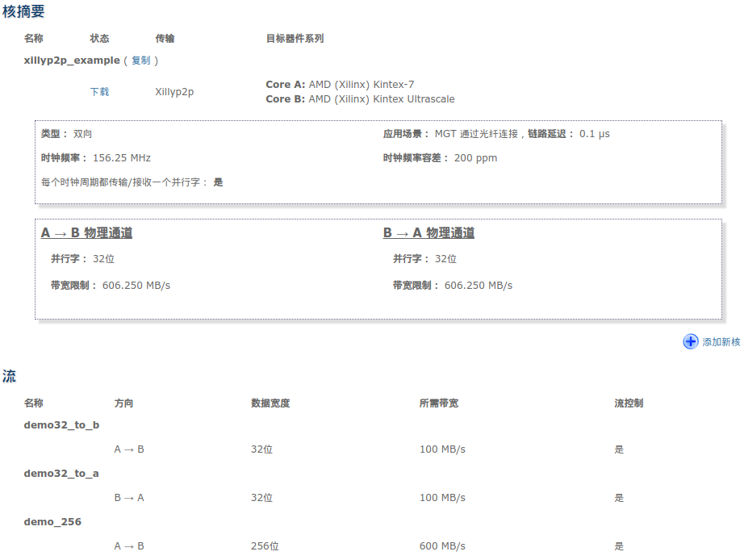Click the 目标器件系列 column header

pyautogui.click(x=295, y=39)
